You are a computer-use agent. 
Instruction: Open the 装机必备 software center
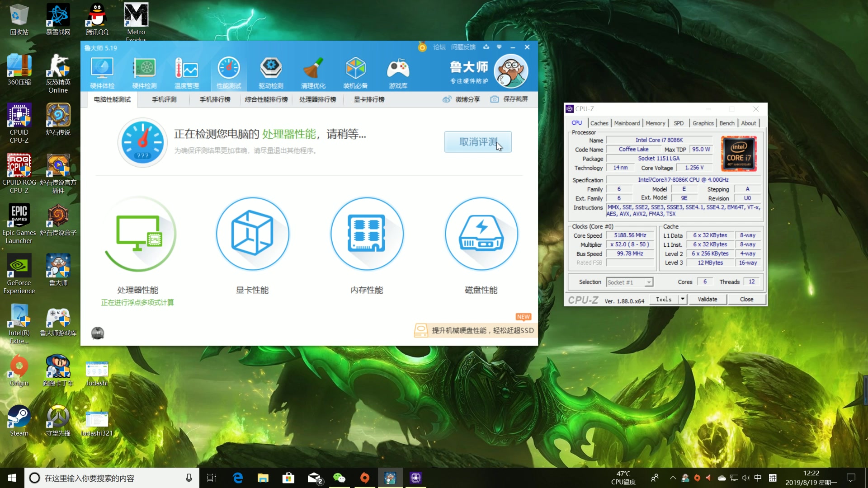click(355, 72)
